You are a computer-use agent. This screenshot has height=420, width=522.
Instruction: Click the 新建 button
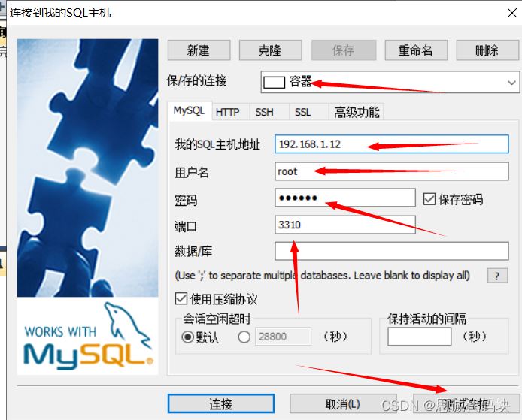coord(199,50)
